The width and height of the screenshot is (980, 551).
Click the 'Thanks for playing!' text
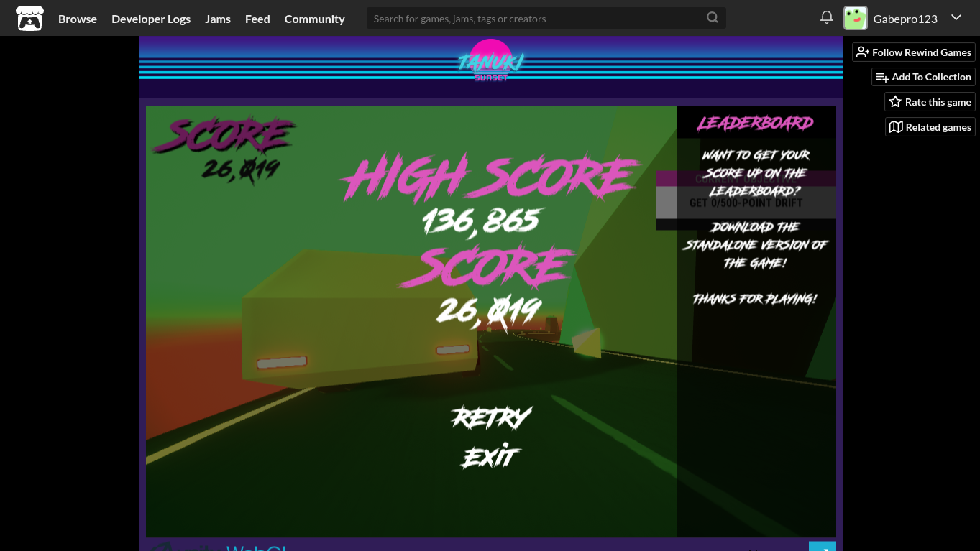(x=755, y=299)
